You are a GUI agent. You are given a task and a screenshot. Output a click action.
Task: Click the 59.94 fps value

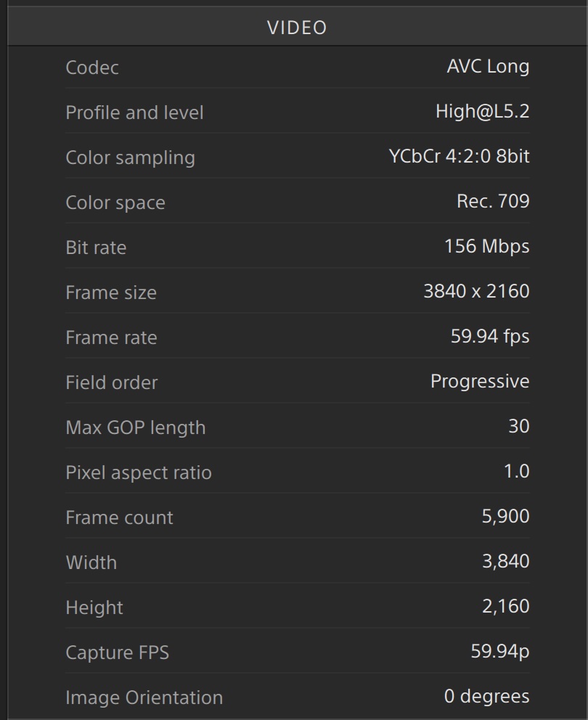tap(490, 337)
